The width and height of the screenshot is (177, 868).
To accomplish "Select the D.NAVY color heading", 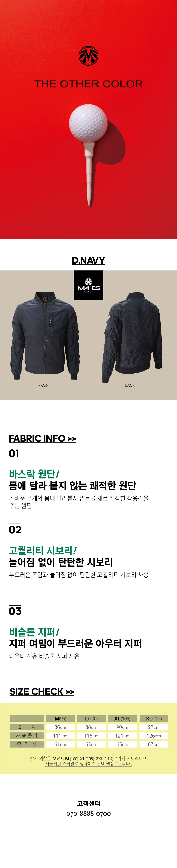I will tap(88, 260).
